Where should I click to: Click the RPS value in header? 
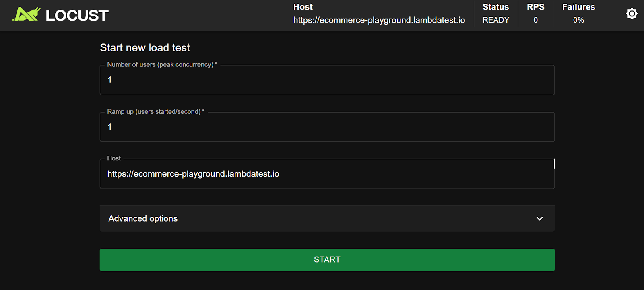click(535, 20)
